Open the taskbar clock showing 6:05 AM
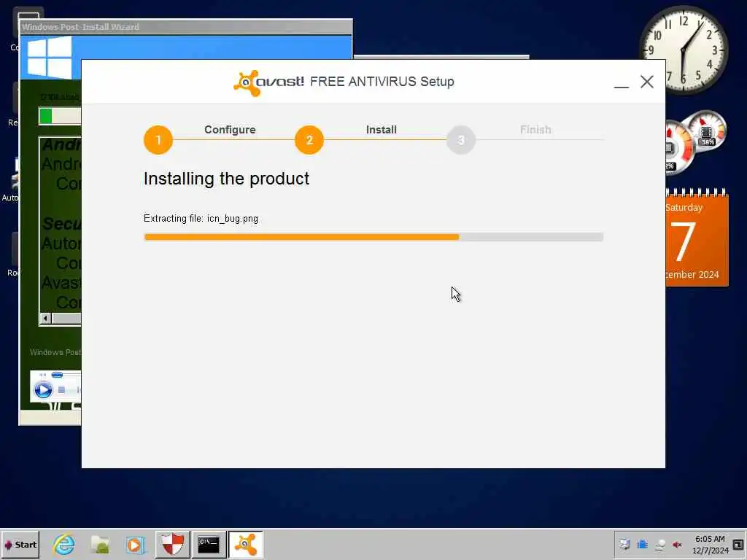747x560 pixels. [x=710, y=545]
